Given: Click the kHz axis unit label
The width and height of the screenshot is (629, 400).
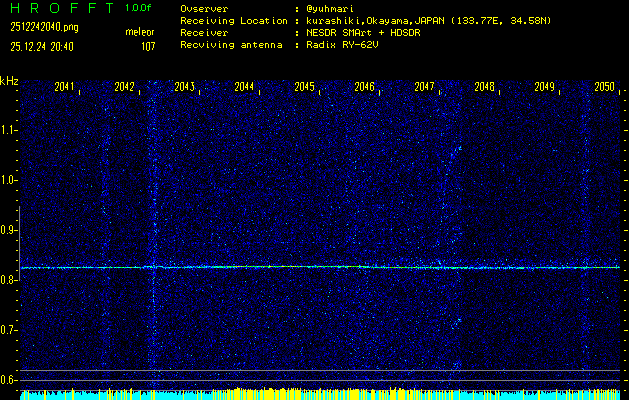Looking at the screenshot, I should tap(9, 81).
